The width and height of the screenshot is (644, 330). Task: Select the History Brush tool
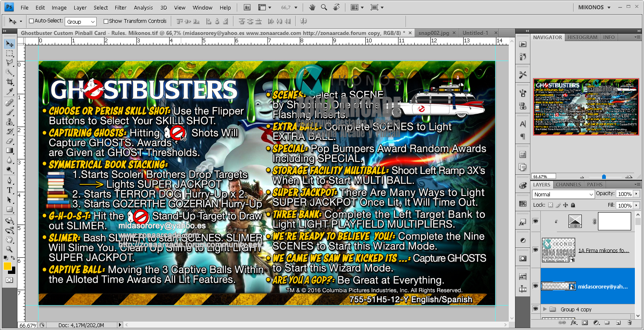pyautogui.click(x=10, y=132)
